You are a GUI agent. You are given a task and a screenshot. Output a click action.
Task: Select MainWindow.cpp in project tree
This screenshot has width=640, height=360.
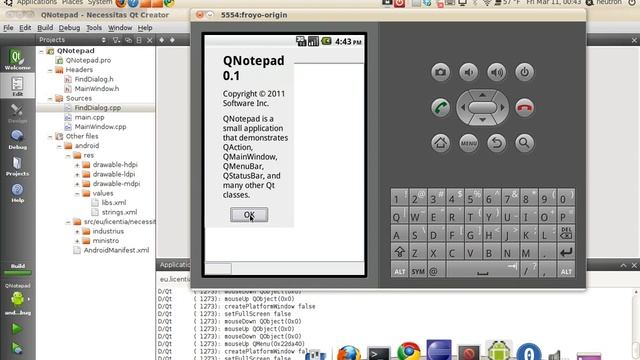[100, 127]
